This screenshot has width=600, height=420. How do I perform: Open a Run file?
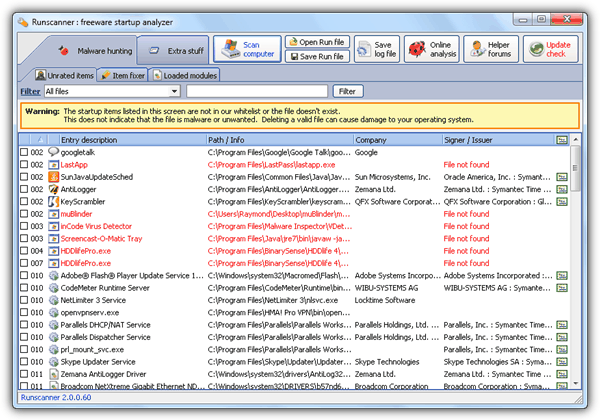[x=317, y=42]
